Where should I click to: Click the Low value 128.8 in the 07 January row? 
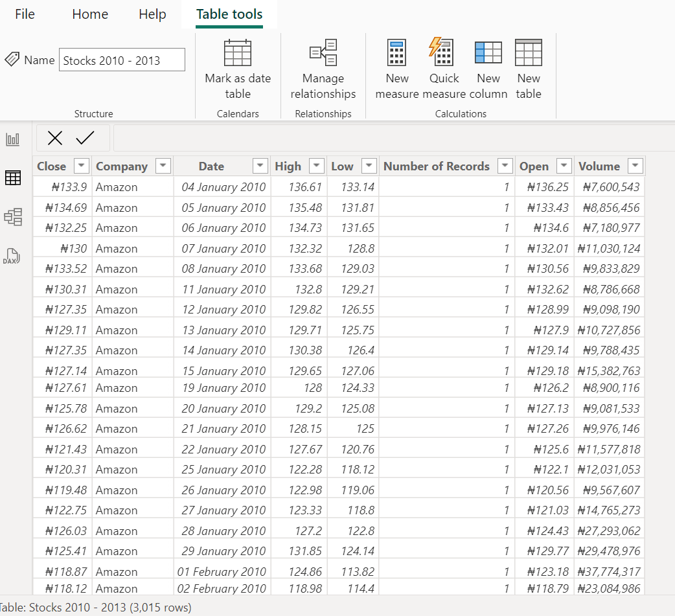(353, 249)
